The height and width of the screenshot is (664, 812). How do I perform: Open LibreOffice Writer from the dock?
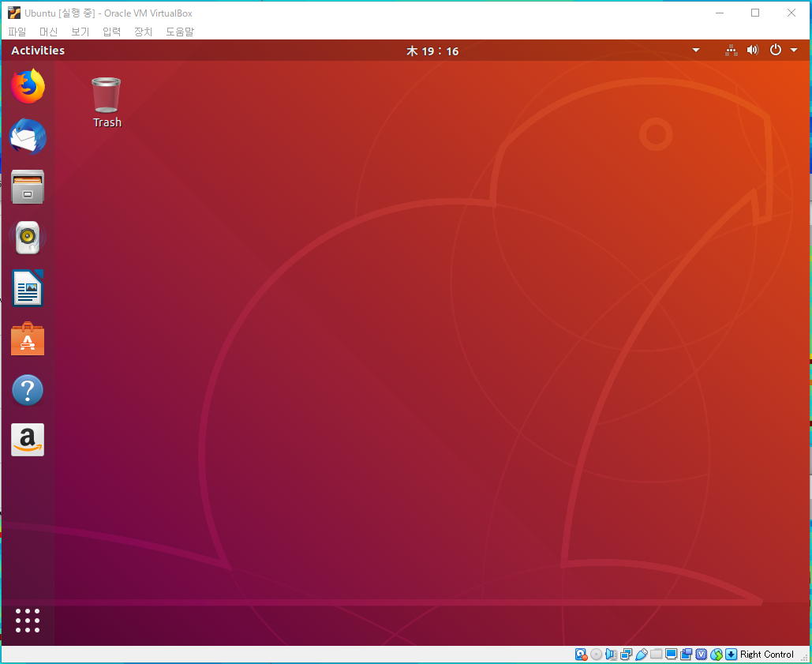[x=28, y=288]
